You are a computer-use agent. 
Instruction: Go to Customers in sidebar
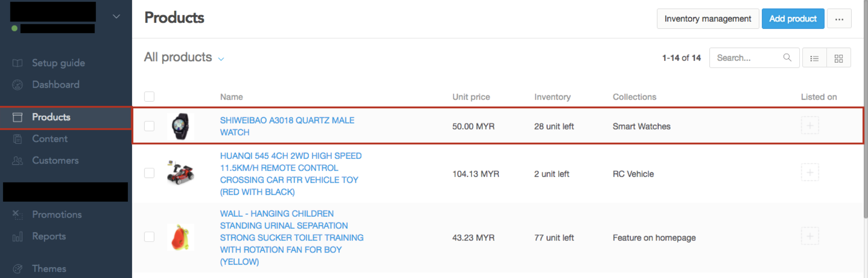(55, 160)
